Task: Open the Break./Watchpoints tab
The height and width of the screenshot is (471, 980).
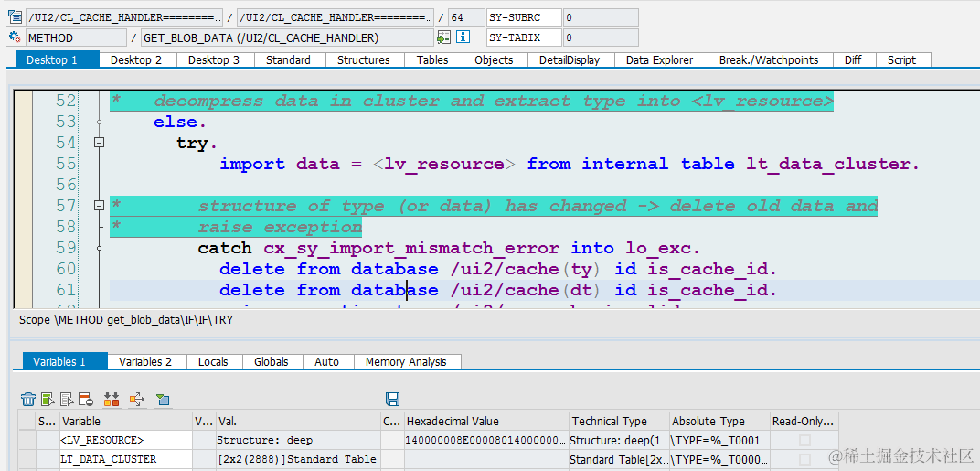Action: (x=770, y=60)
